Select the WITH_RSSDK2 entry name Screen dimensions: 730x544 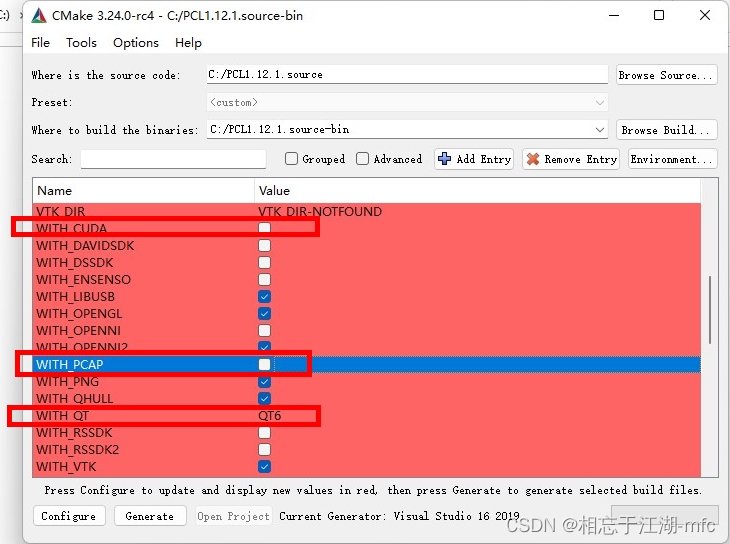coord(77,449)
